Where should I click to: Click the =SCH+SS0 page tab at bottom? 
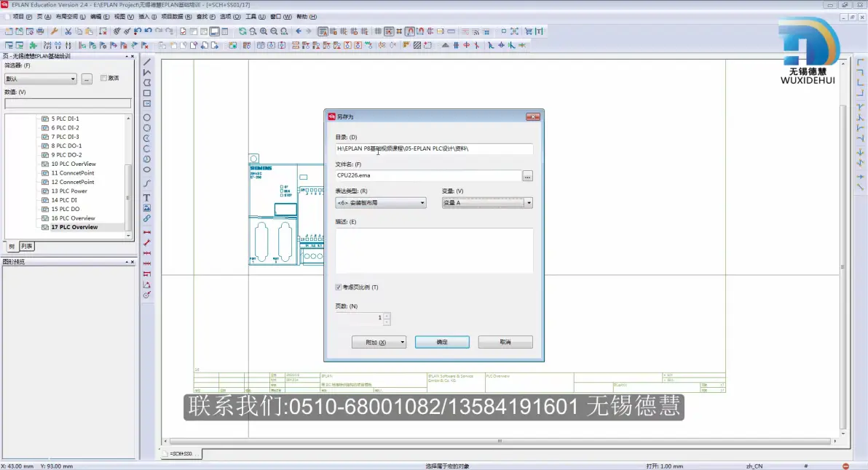(x=181, y=454)
